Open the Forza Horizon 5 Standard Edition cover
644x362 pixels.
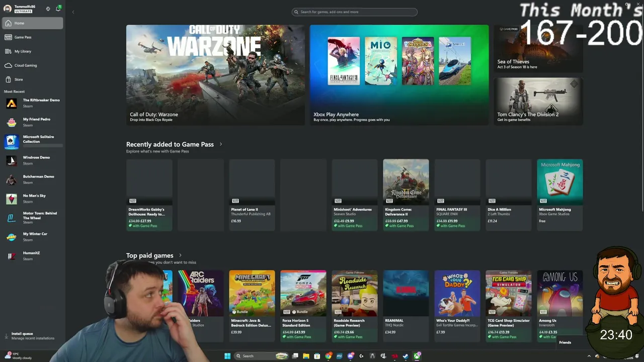(x=303, y=293)
